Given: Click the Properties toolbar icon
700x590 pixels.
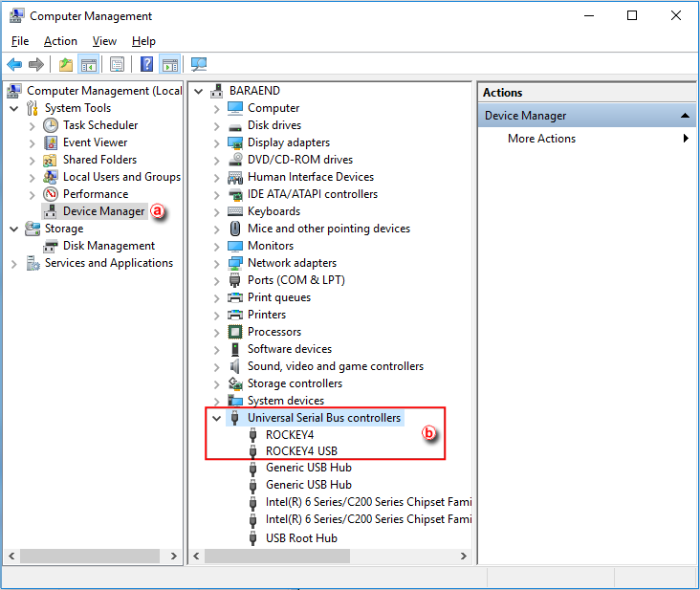Looking at the screenshot, I should point(117,65).
